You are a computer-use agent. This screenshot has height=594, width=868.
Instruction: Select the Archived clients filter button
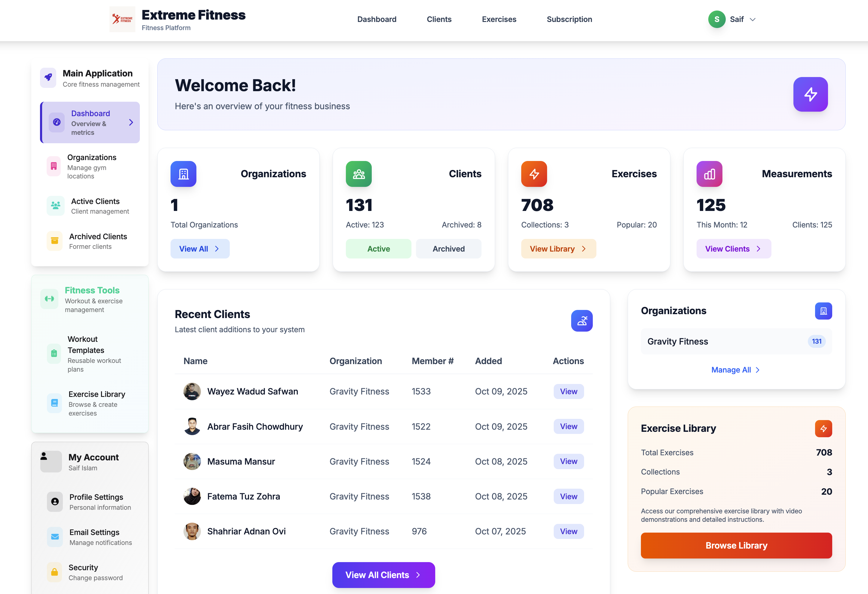tap(448, 249)
